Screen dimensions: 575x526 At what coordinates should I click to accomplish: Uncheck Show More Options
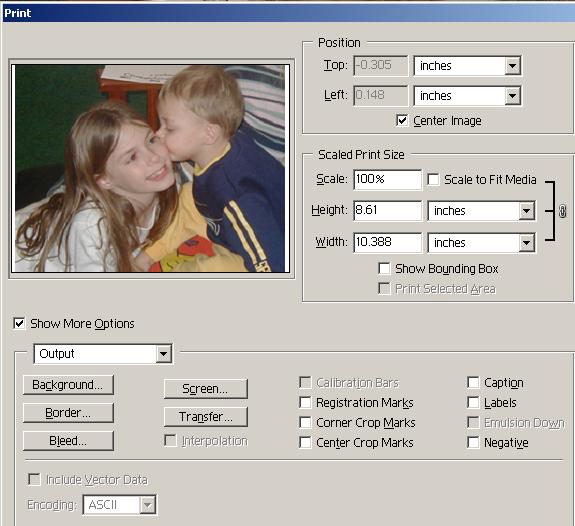pyautogui.click(x=19, y=324)
